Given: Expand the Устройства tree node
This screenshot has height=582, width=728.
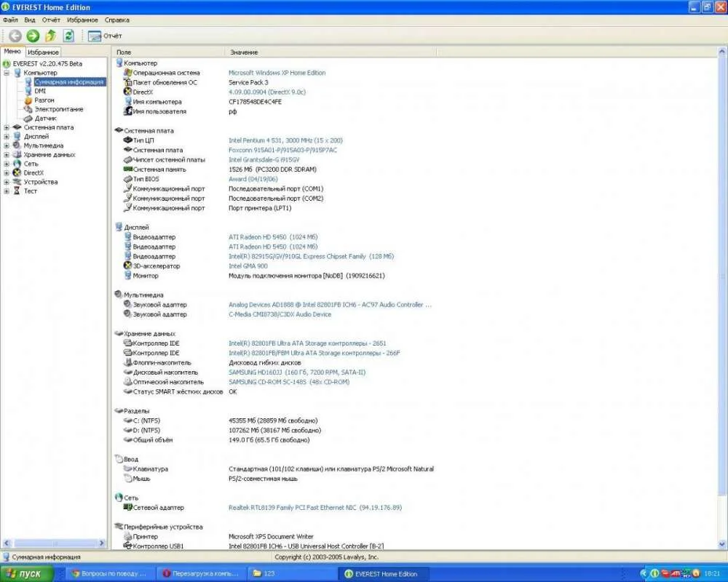Looking at the screenshot, I should point(7,182).
